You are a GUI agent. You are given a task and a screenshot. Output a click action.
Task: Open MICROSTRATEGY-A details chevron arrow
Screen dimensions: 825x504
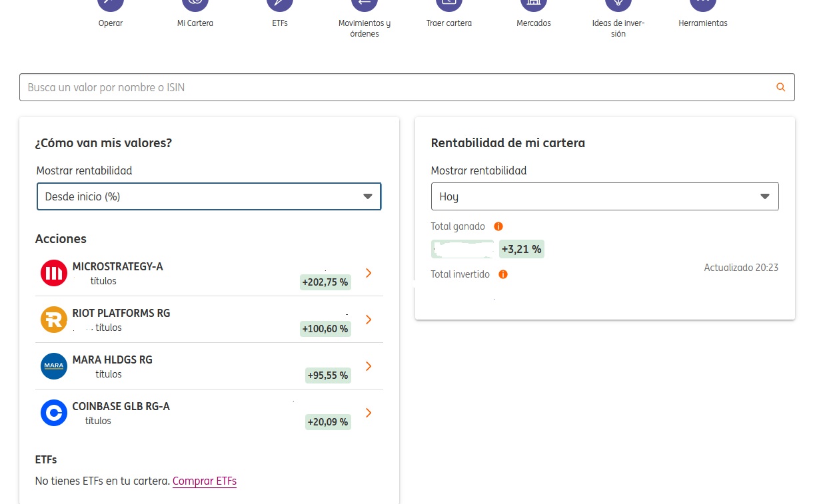coord(369,273)
